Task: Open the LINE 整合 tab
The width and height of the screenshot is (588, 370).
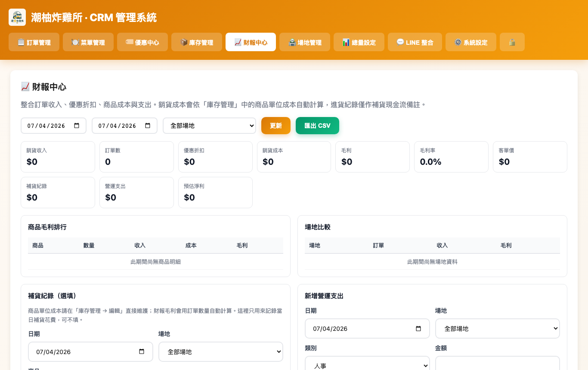Action: [x=415, y=42]
